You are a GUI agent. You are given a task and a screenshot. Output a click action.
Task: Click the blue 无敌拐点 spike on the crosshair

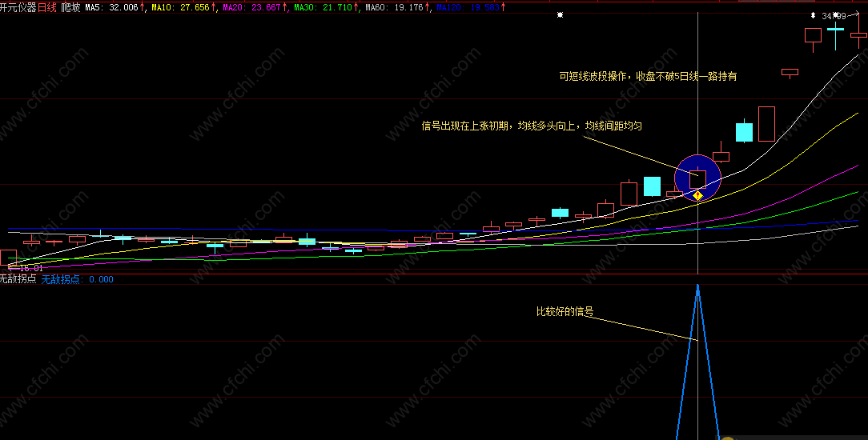(697, 362)
